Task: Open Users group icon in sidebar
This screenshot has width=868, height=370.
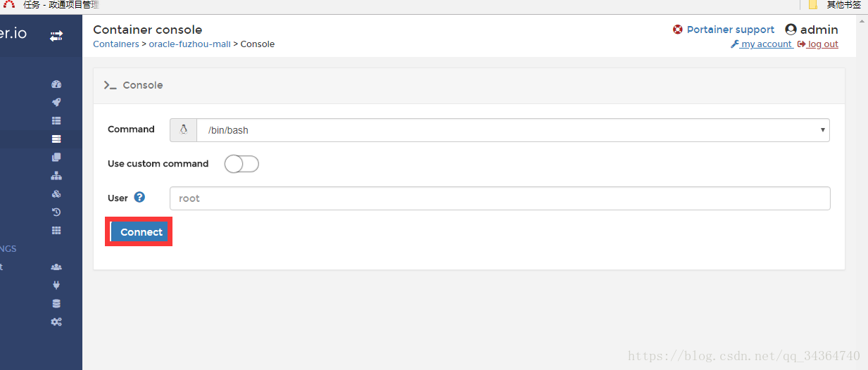Action: click(56, 267)
